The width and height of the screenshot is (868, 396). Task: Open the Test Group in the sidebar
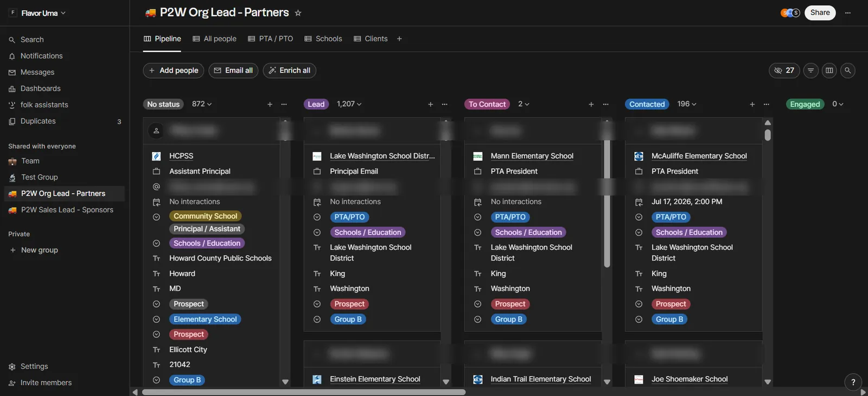pos(39,177)
